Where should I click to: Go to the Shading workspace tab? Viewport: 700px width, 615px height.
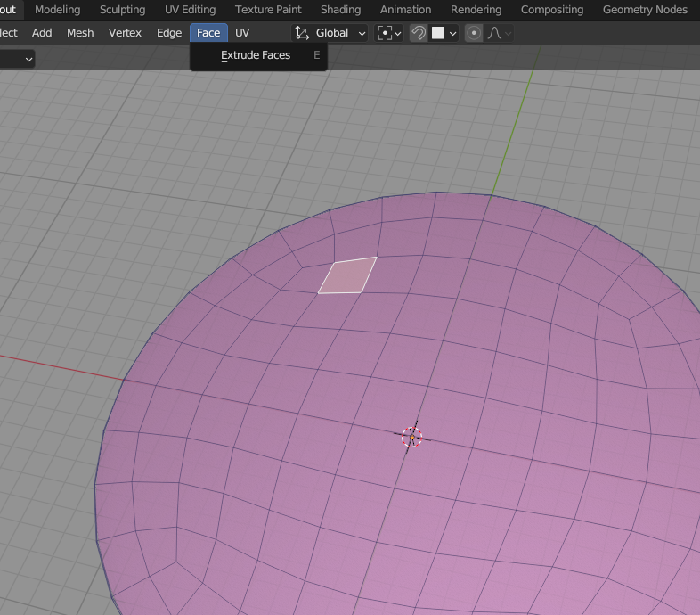340,10
